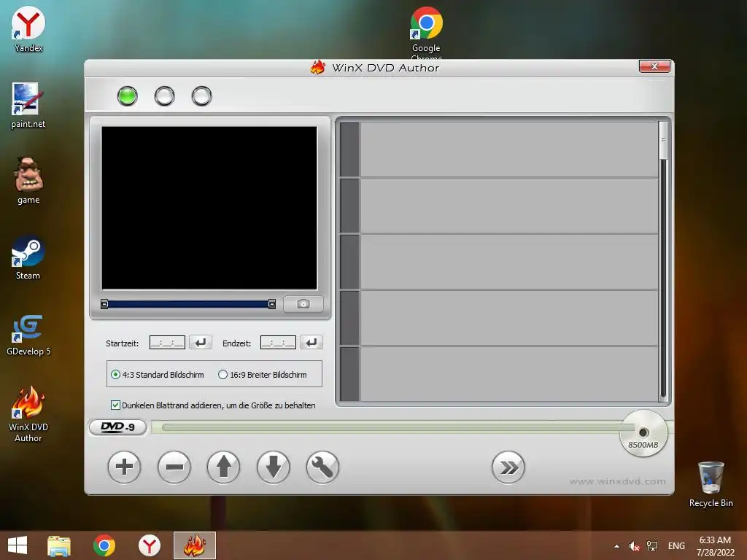Open the game desktop icon
This screenshot has width=747, height=560.
coord(28,181)
